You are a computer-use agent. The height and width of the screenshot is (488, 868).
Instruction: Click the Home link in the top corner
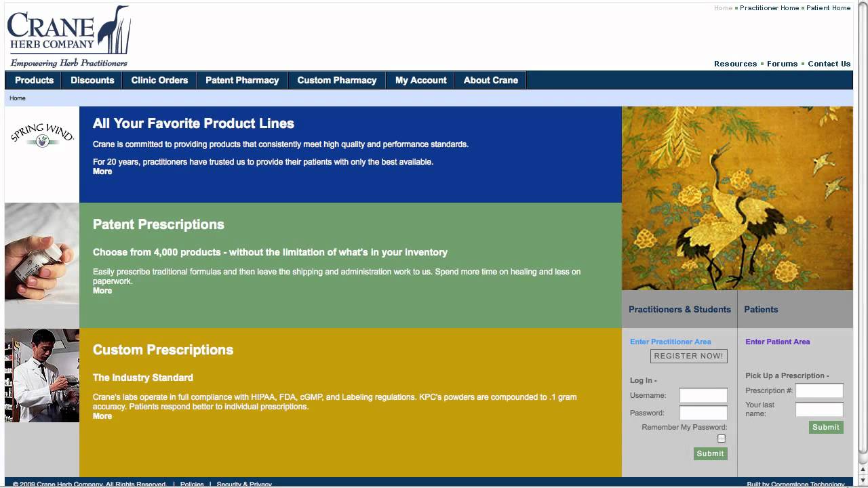click(723, 8)
